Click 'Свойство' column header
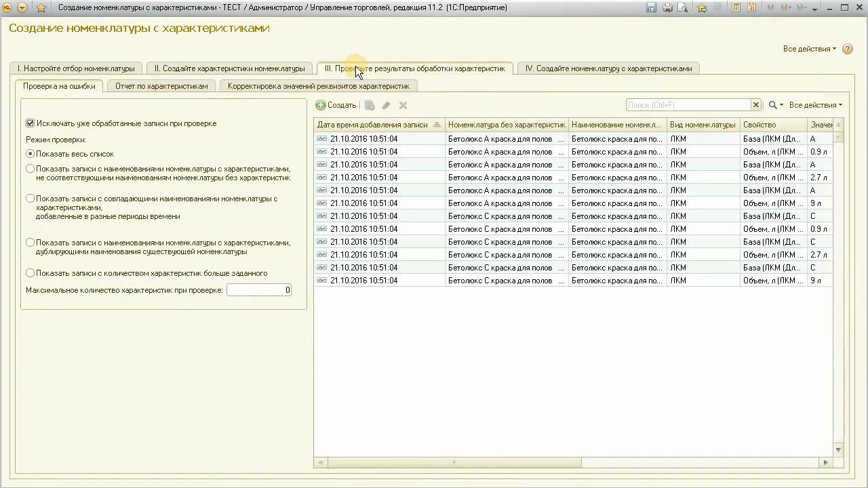Viewport: 868px width, 488px height. tap(774, 125)
